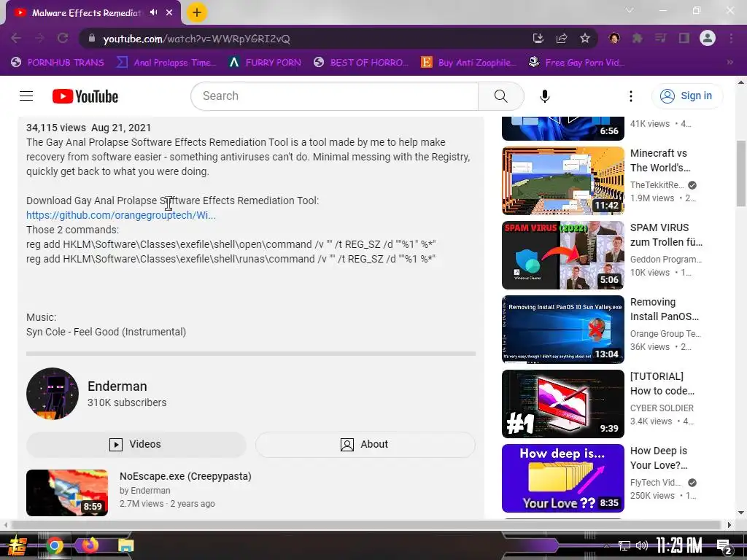Click TheTekkitRe... verified badge

point(692,185)
